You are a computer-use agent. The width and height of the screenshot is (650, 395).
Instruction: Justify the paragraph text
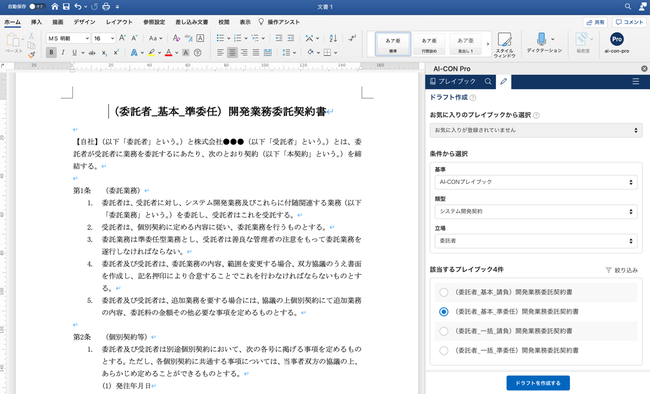click(x=256, y=53)
